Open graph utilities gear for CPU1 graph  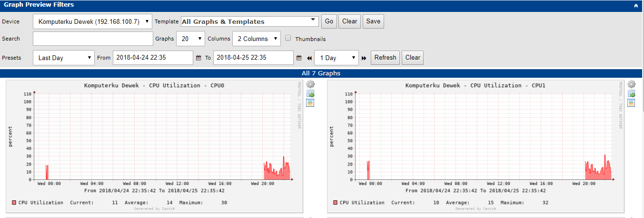coord(632,84)
